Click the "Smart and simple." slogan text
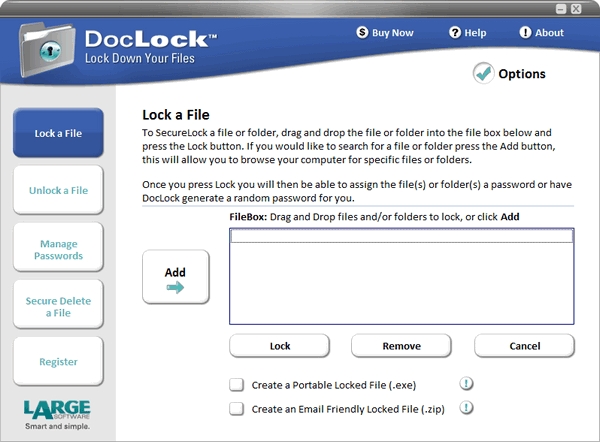Image resolution: width=600 pixels, height=442 pixels. coord(57,426)
